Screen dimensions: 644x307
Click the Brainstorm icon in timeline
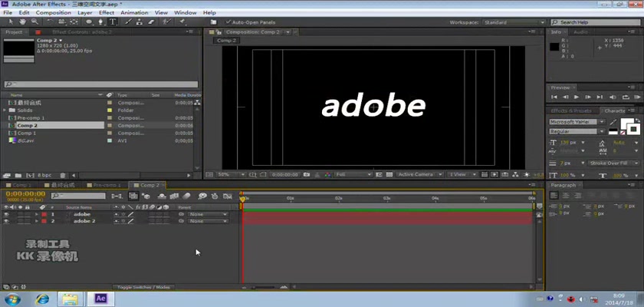202,196
